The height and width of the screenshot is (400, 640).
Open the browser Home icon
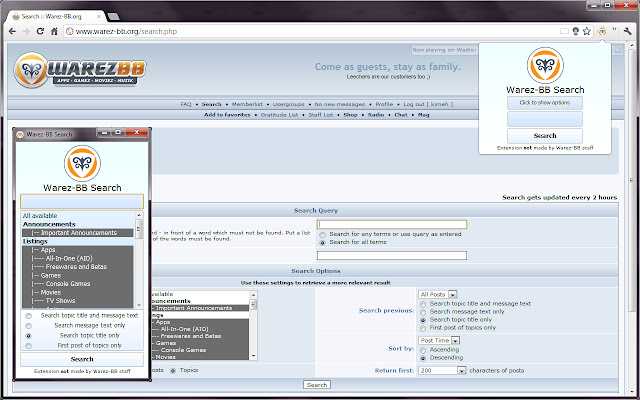[54, 31]
